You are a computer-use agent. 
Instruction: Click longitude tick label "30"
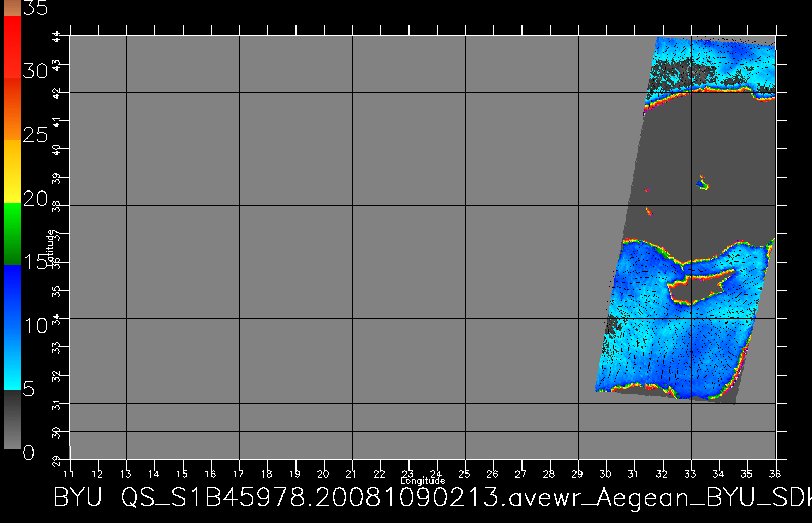click(x=605, y=474)
